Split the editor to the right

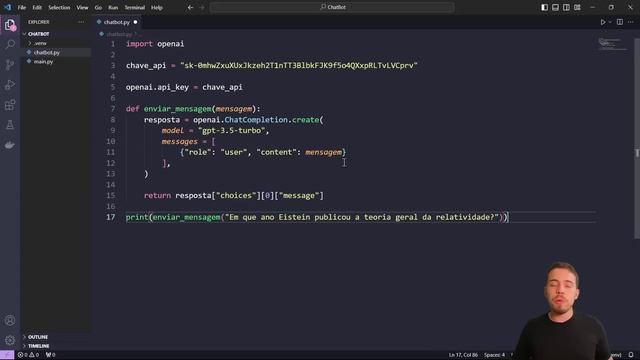tap(620, 22)
